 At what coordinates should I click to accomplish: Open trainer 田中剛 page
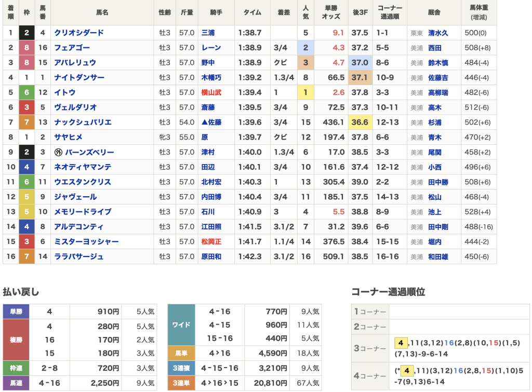(x=438, y=227)
